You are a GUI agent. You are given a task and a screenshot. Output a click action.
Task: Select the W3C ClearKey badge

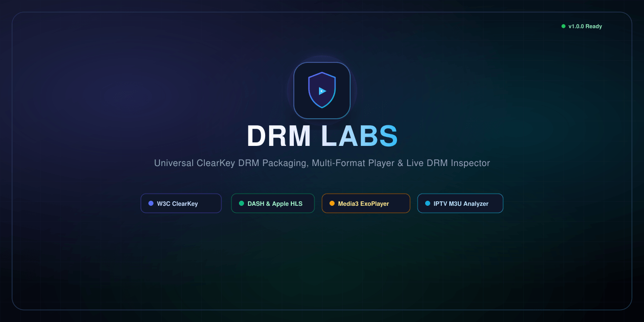coord(181,203)
